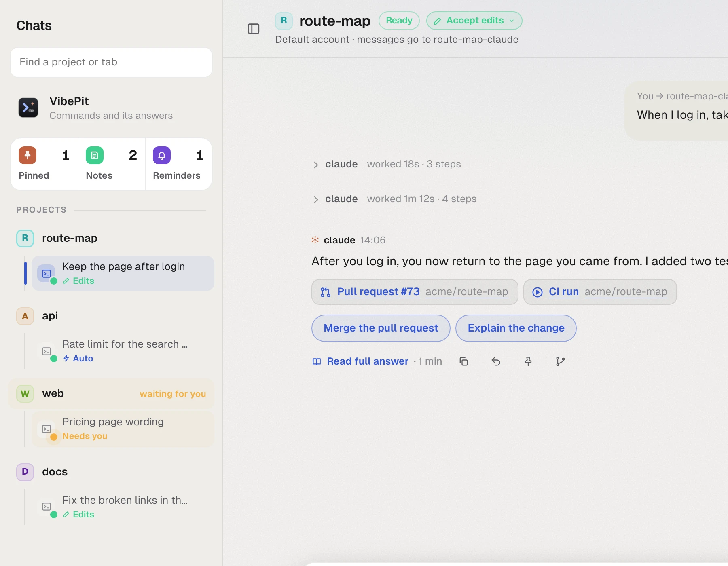Open the 'Fix the broken links' chat
Viewport: 728px width, 566px height.
(123, 507)
